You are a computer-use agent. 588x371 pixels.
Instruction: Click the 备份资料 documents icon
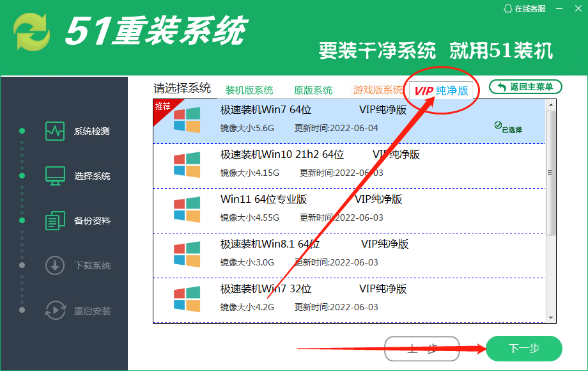(x=55, y=220)
